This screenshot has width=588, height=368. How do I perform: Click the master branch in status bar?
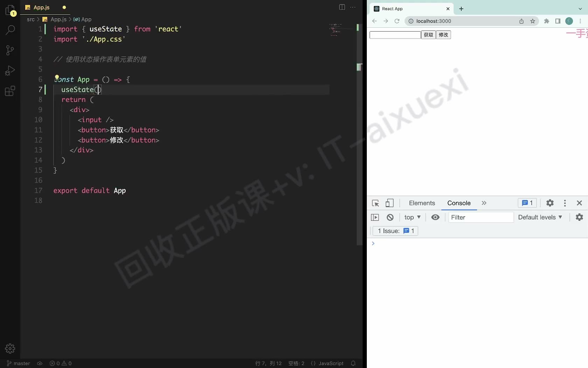[x=19, y=363]
